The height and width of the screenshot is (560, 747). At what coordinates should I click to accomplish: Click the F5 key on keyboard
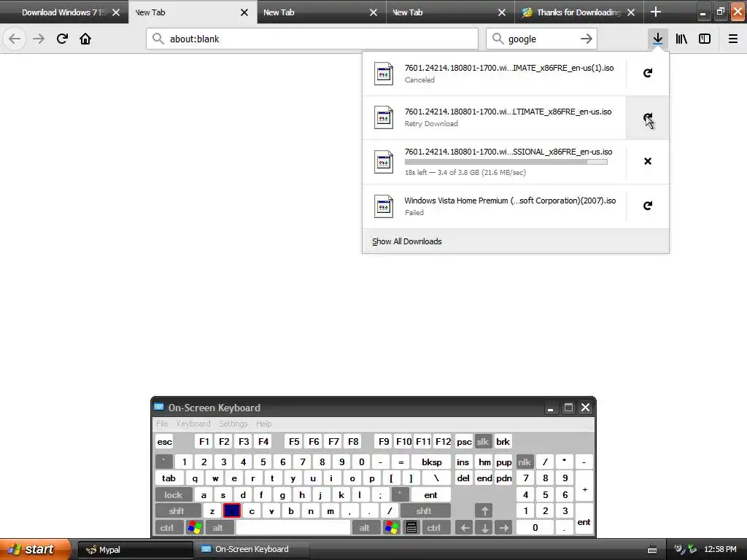(x=294, y=441)
